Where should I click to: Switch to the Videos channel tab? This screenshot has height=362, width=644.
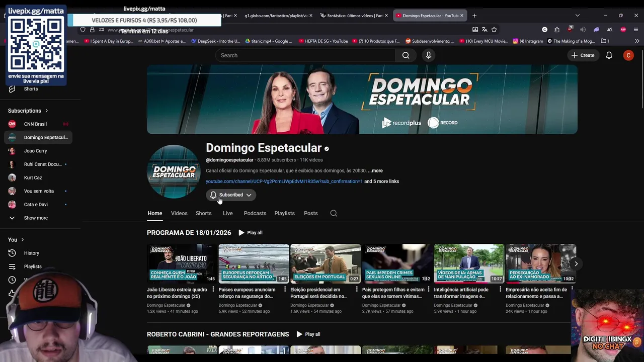[179, 213]
